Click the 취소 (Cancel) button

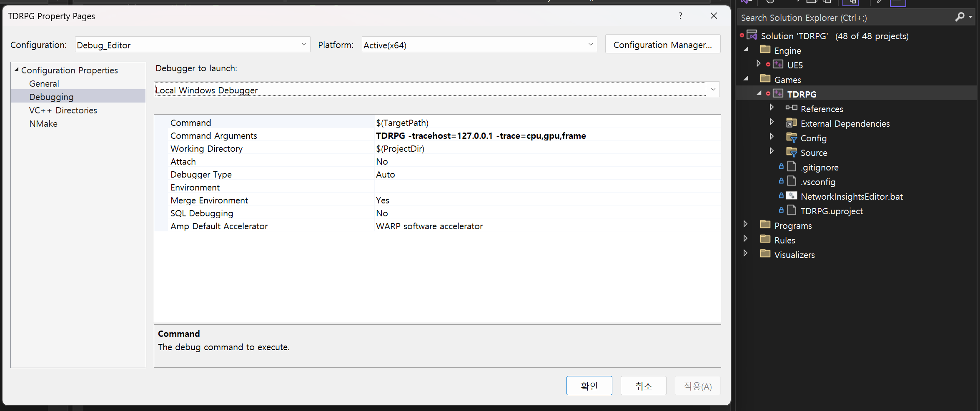coord(643,386)
